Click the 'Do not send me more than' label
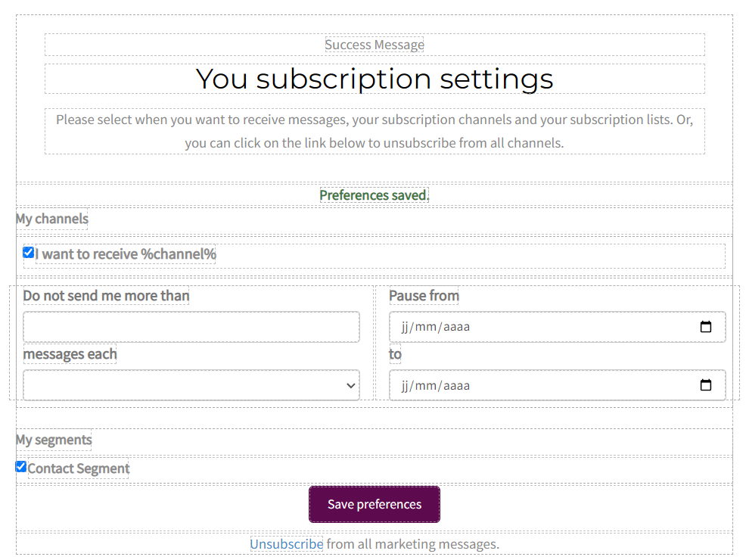Screen dimensions: 746x560 pyautogui.click(x=106, y=295)
